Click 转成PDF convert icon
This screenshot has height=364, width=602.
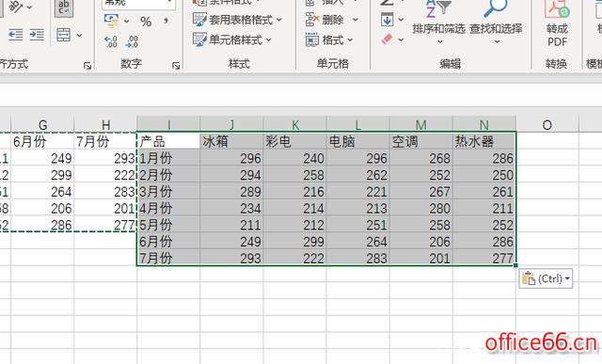tap(557, 23)
